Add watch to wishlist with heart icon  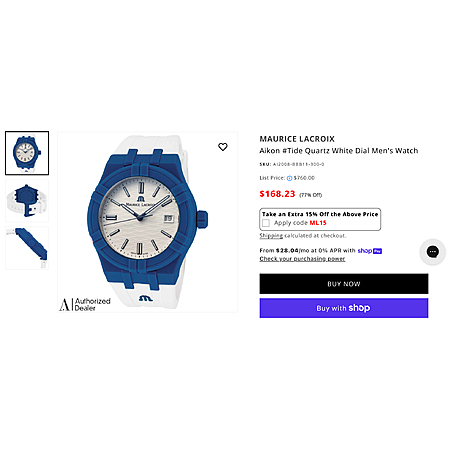pos(223,147)
